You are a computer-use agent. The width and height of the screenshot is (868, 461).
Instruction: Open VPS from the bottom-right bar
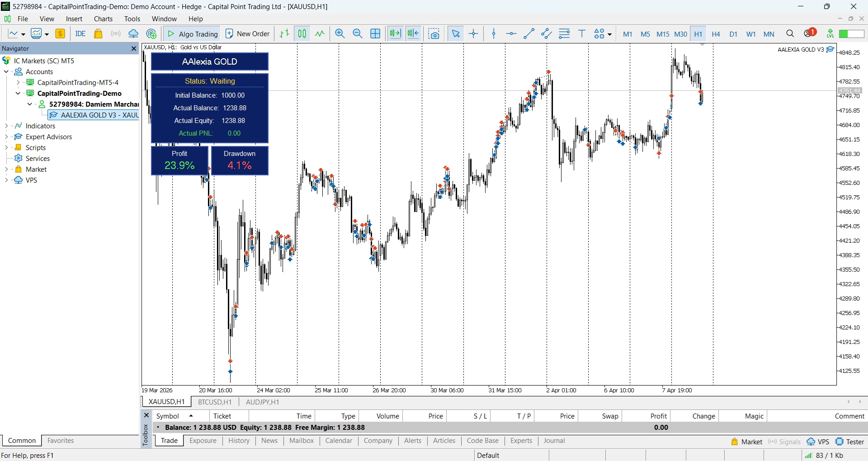818,442
